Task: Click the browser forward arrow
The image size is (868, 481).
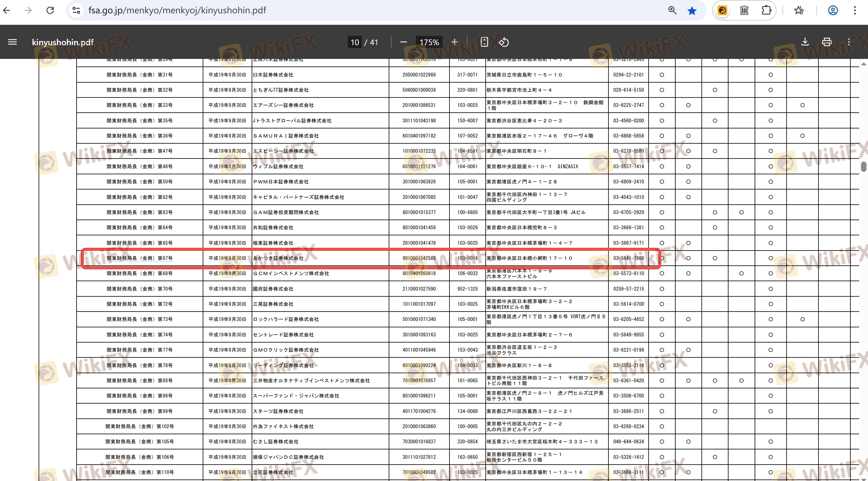Action: (28, 10)
